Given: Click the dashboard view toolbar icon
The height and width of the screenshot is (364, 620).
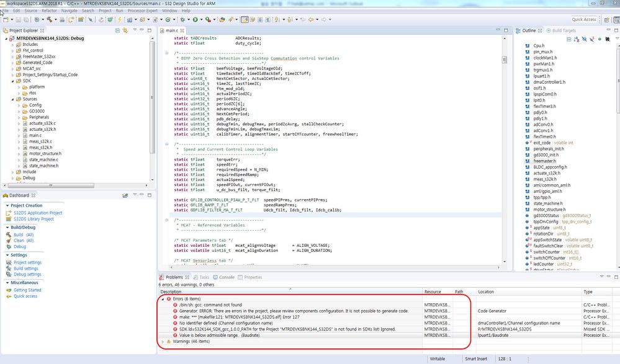Looking at the screenshot, I should tap(125, 195).
